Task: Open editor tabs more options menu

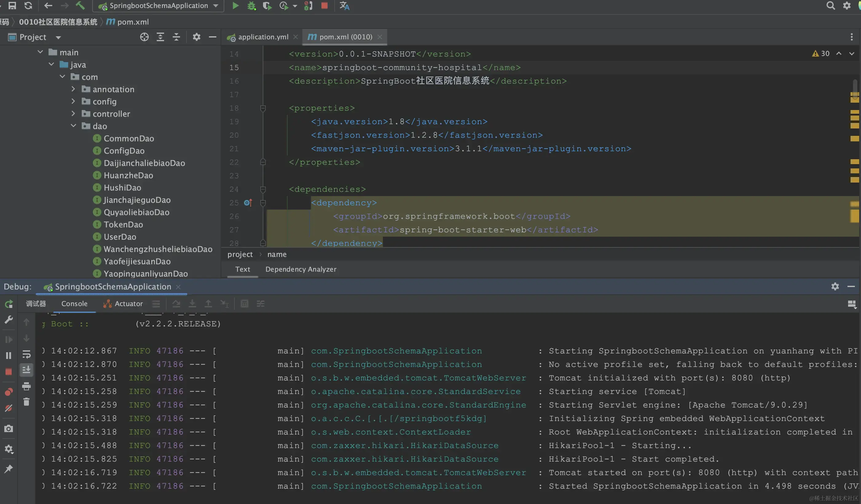Action: tap(851, 37)
